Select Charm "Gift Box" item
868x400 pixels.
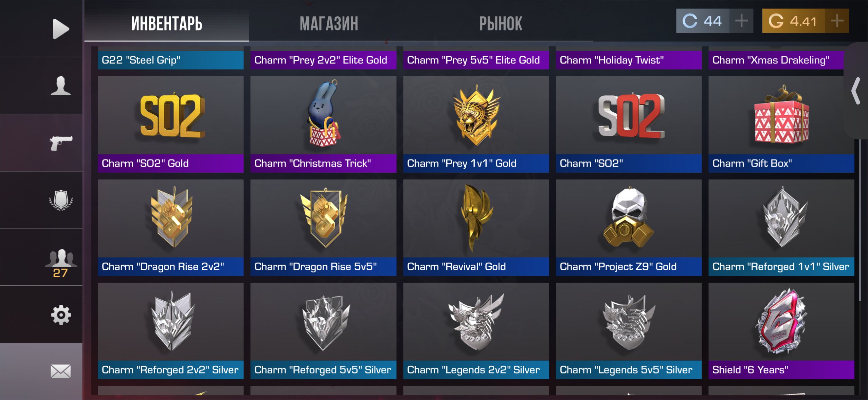point(781,125)
